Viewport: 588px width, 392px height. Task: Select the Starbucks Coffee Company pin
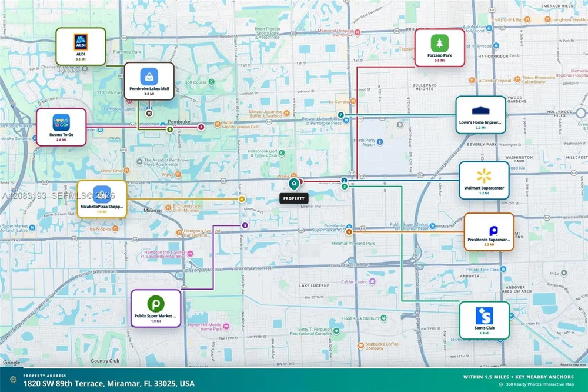[x=360, y=346]
